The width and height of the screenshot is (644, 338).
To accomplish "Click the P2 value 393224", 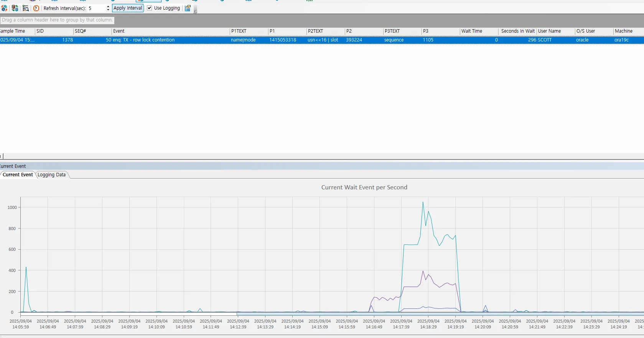I will (x=354, y=40).
